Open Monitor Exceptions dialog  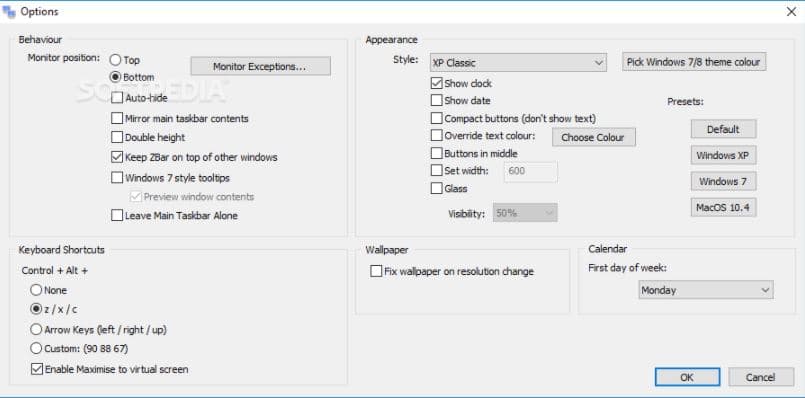(x=260, y=66)
